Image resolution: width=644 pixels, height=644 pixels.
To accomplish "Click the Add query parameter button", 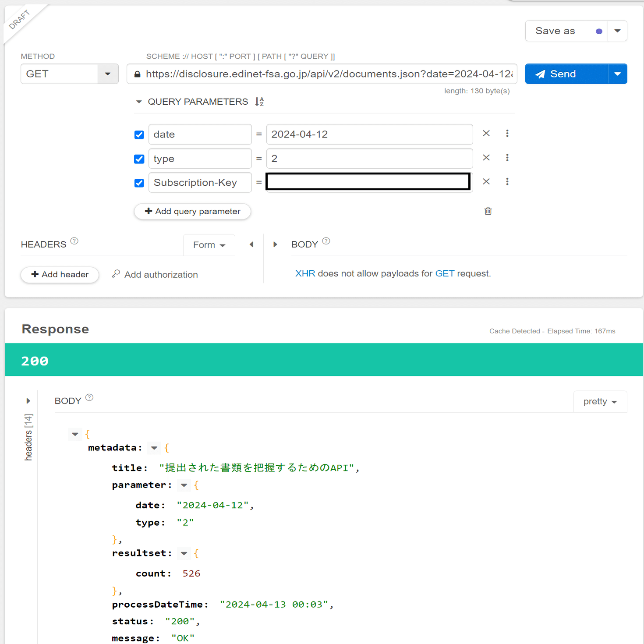I will pos(192,212).
